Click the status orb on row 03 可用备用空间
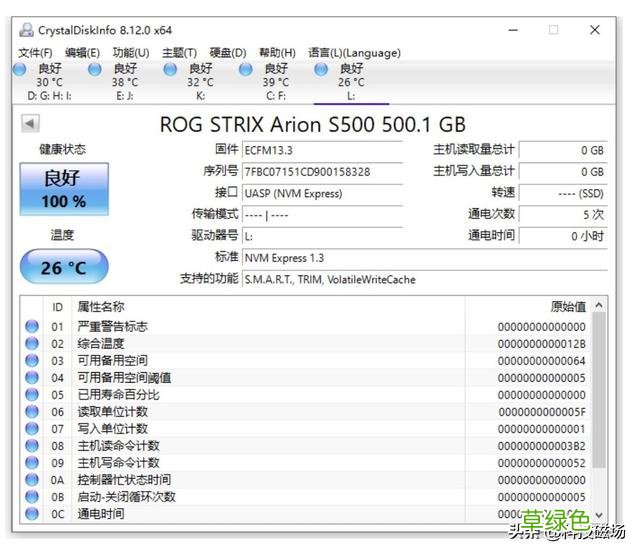The height and width of the screenshot is (554, 640). (x=32, y=361)
